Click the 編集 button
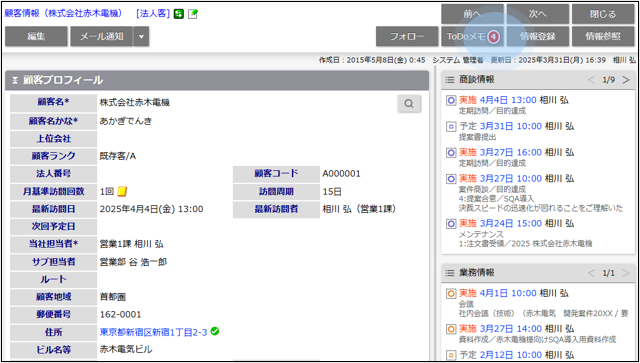The image size is (640, 363). [36, 36]
